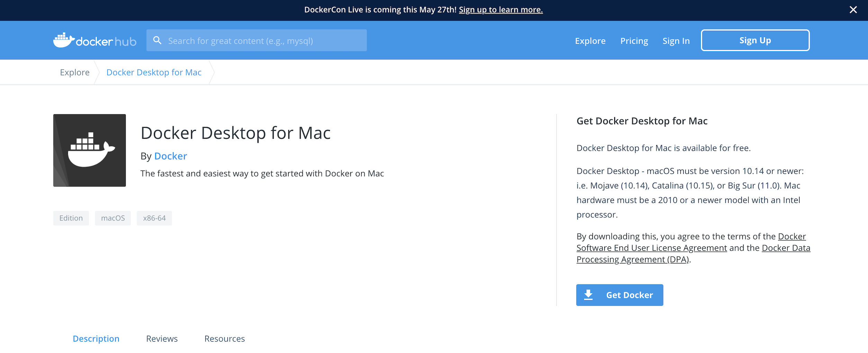
Task: Open the Docker publisher link after 'By'
Action: (x=171, y=156)
